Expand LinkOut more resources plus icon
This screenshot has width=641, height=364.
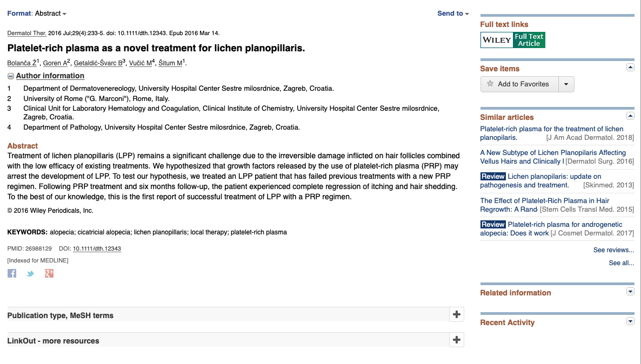457,340
